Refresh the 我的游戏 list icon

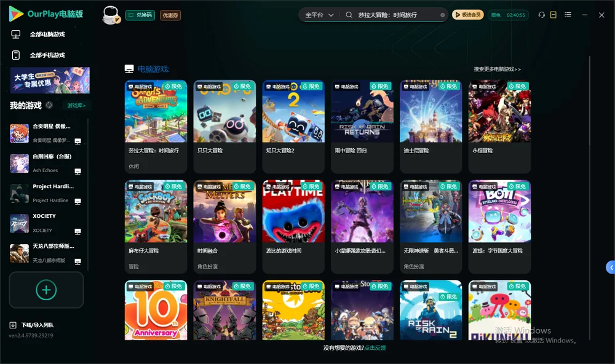pyautogui.click(x=49, y=105)
